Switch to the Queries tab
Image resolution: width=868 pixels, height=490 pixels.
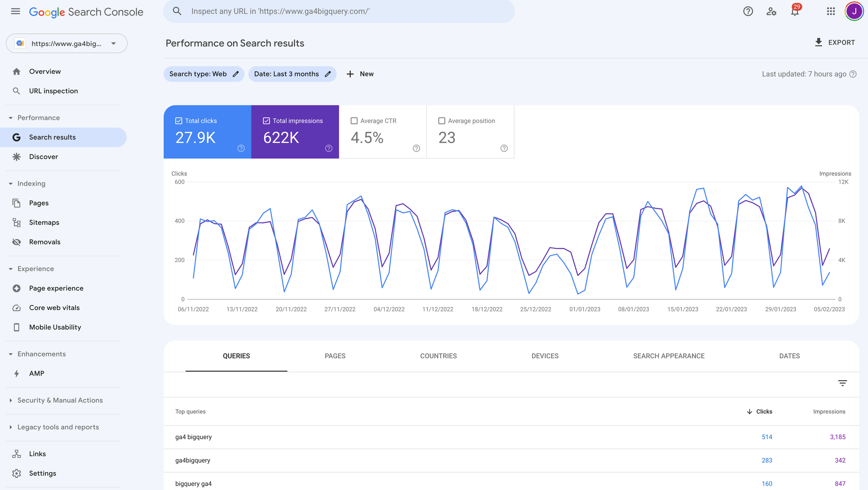[237, 356]
